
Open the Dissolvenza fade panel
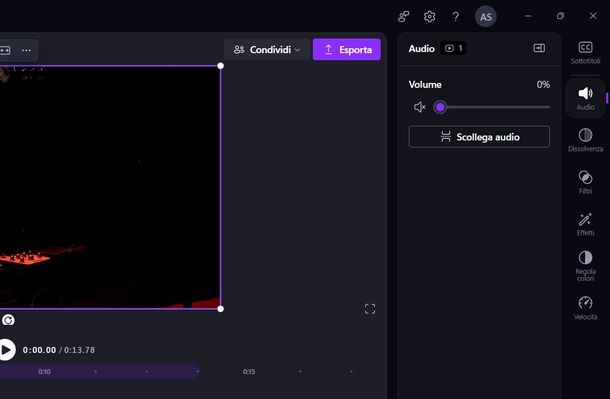[x=585, y=140]
